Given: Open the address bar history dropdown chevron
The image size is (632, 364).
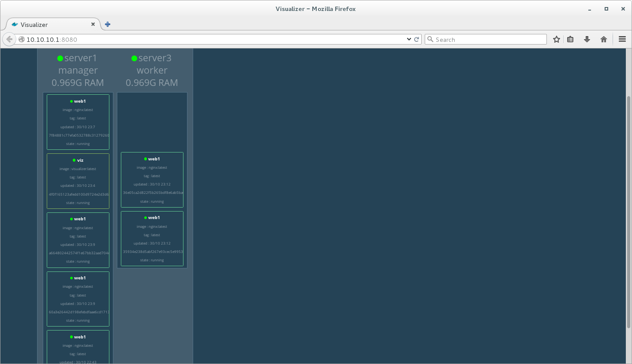Looking at the screenshot, I should coord(409,39).
